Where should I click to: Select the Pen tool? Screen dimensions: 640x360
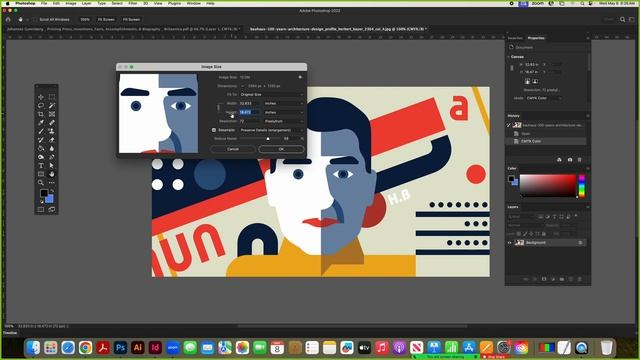52,157
